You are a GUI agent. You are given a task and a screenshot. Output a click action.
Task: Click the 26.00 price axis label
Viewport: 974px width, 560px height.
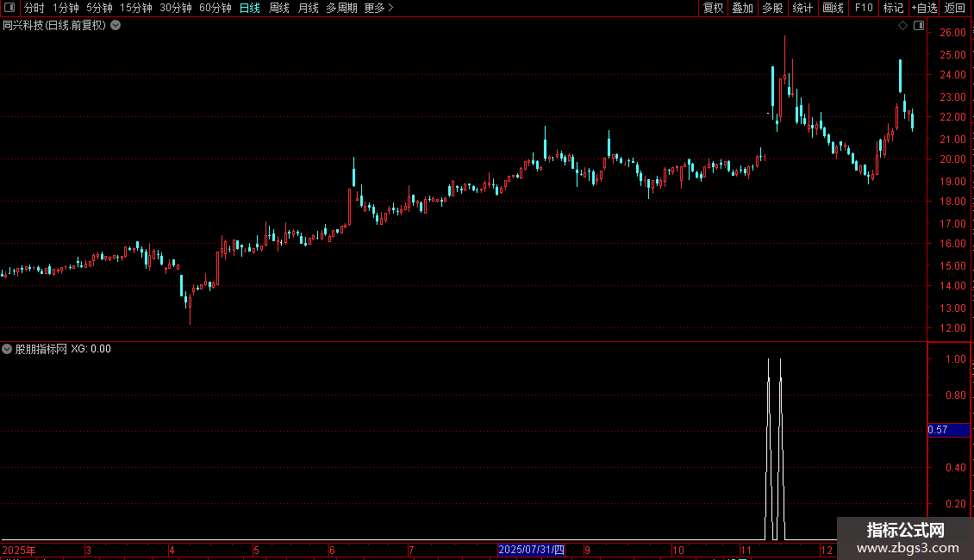click(x=952, y=32)
